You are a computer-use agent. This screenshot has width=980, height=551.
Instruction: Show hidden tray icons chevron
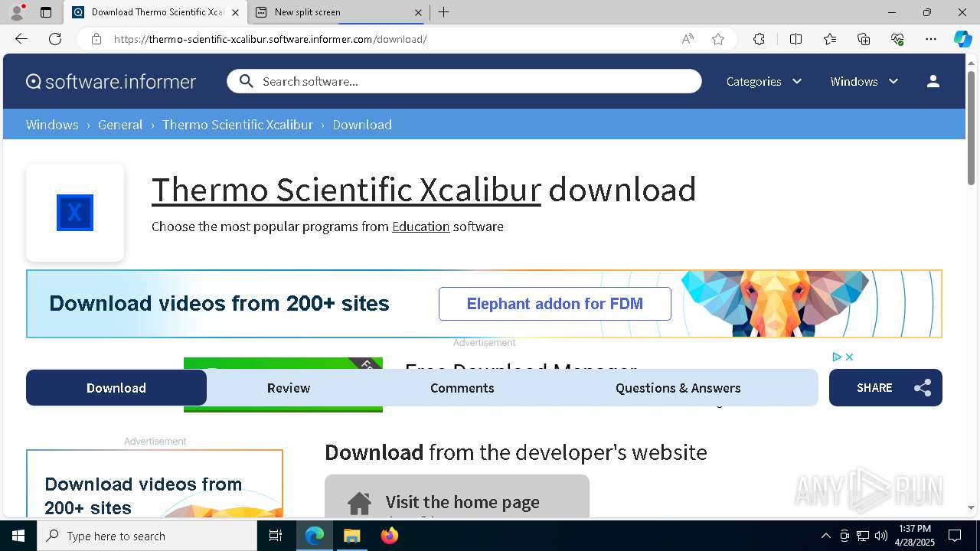pos(825,536)
